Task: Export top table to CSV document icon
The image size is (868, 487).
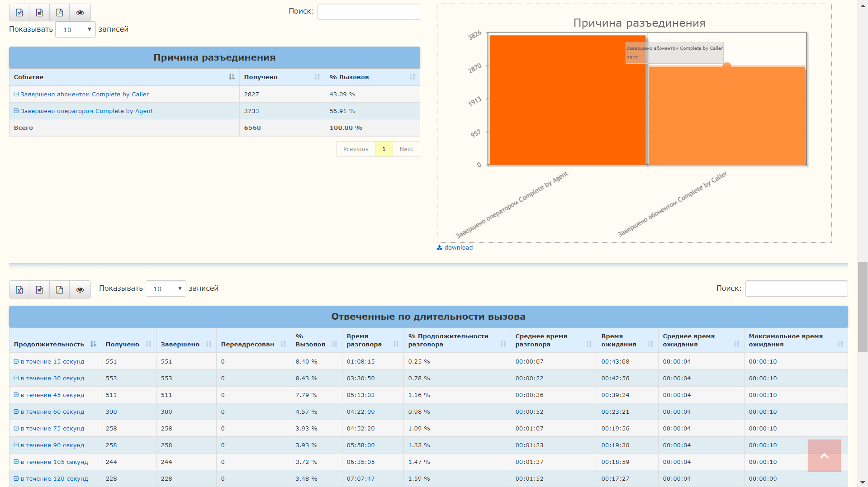Action: (x=39, y=13)
